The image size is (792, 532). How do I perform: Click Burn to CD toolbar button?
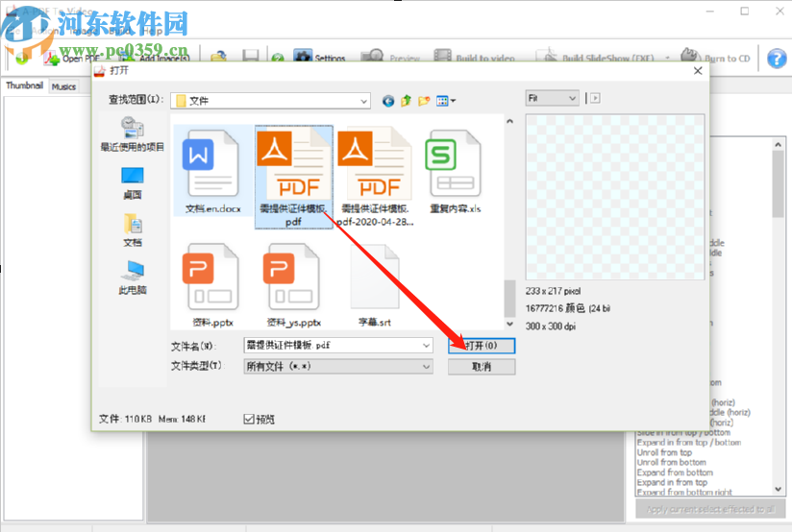pos(715,58)
